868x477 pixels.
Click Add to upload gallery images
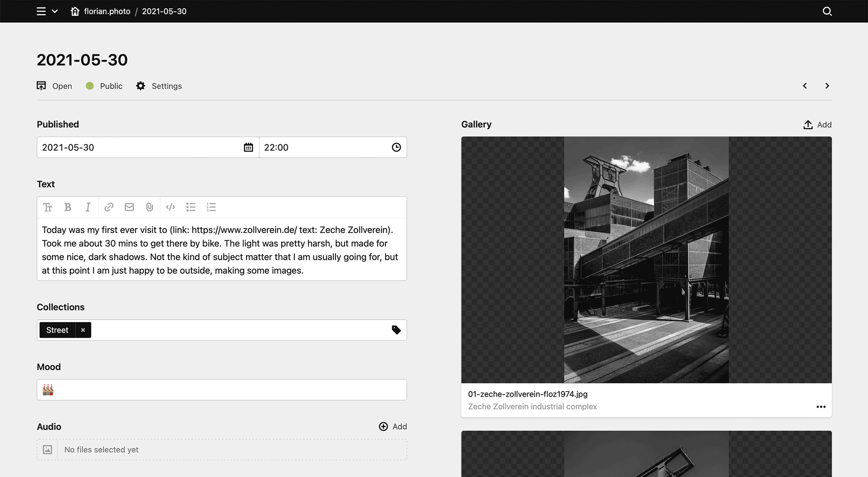pyautogui.click(x=818, y=125)
